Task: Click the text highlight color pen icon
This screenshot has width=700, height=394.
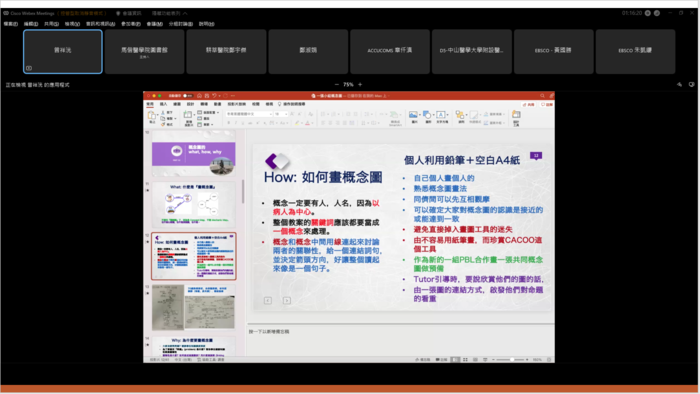Action: pos(296,123)
